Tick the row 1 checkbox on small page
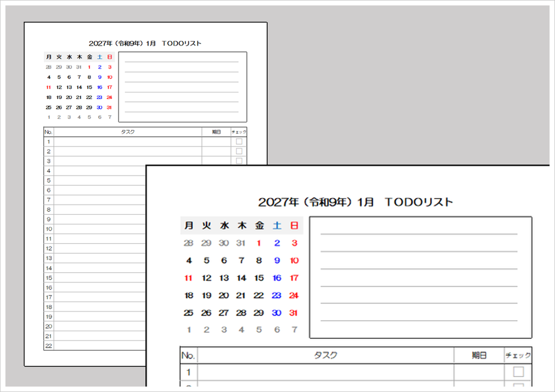555x392 pixels. (239, 141)
